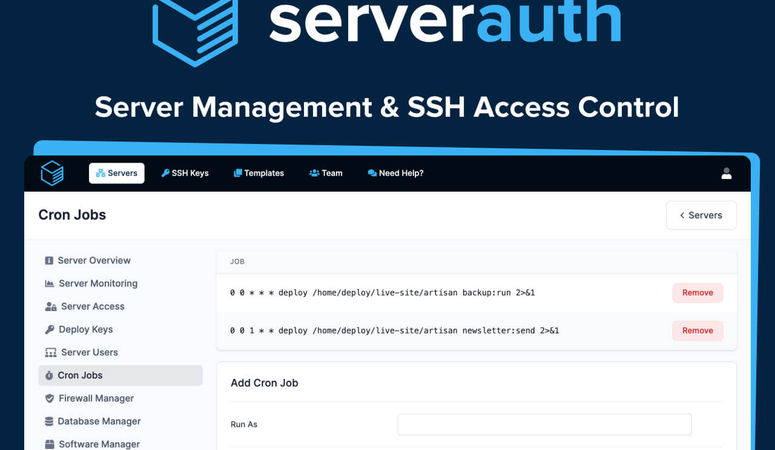Open the Team nav tab
Image resolution: width=775 pixels, height=450 pixels.
pos(326,173)
